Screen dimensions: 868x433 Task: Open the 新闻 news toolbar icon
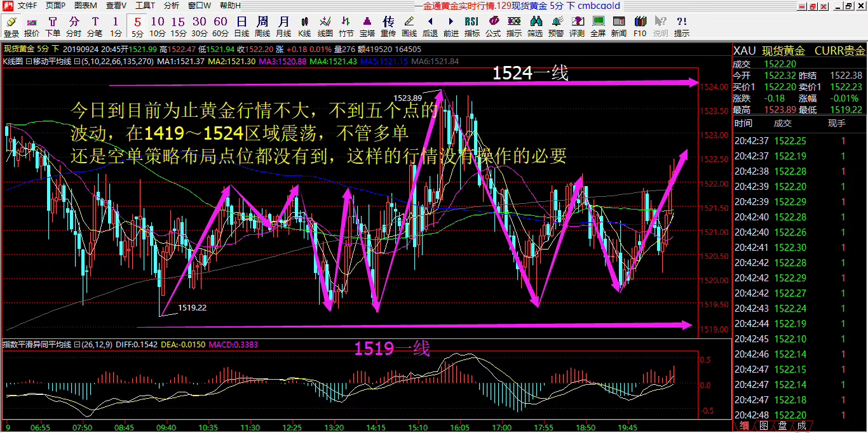click(x=618, y=27)
